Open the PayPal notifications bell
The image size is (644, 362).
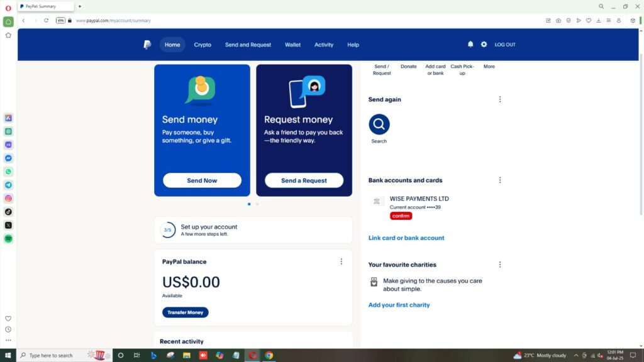pos(470,45)
